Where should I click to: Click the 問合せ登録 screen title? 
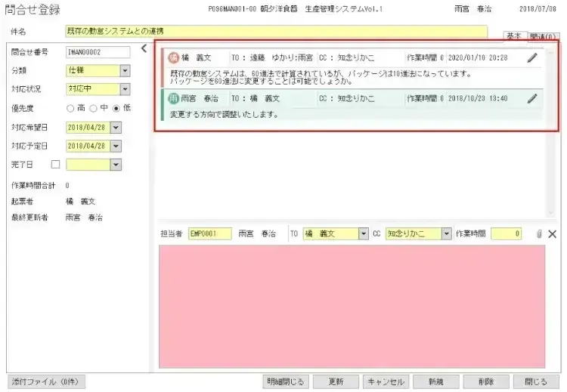(x=33, y=10)
